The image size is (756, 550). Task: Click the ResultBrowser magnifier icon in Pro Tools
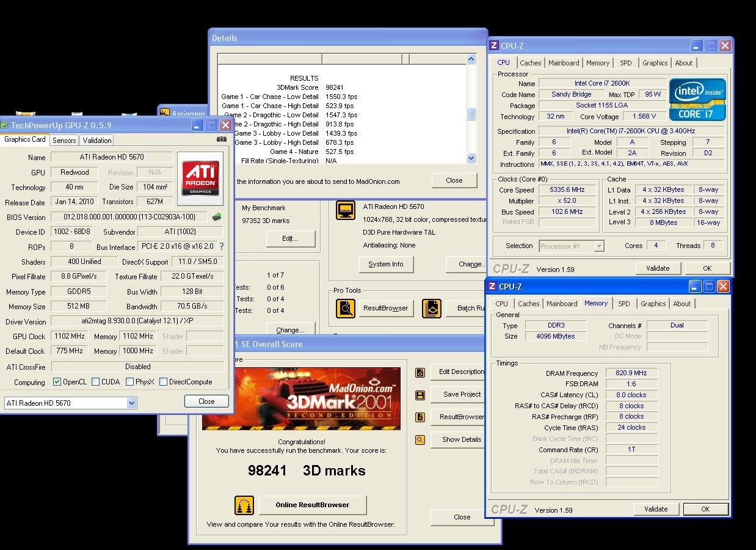(345, 308)
